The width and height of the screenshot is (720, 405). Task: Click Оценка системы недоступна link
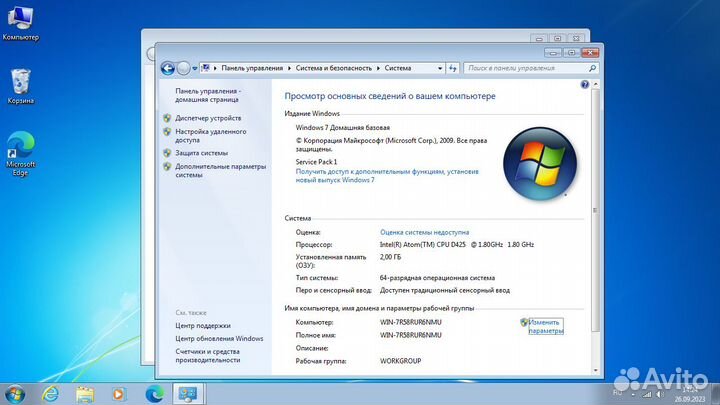tap(424, 232)
